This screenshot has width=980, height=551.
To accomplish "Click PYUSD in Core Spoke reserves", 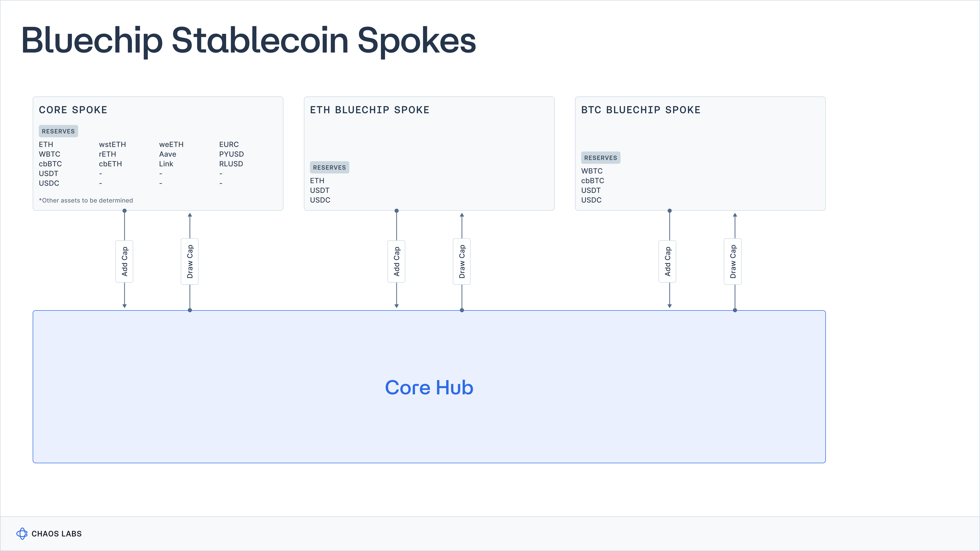I will tap(231, 154).
